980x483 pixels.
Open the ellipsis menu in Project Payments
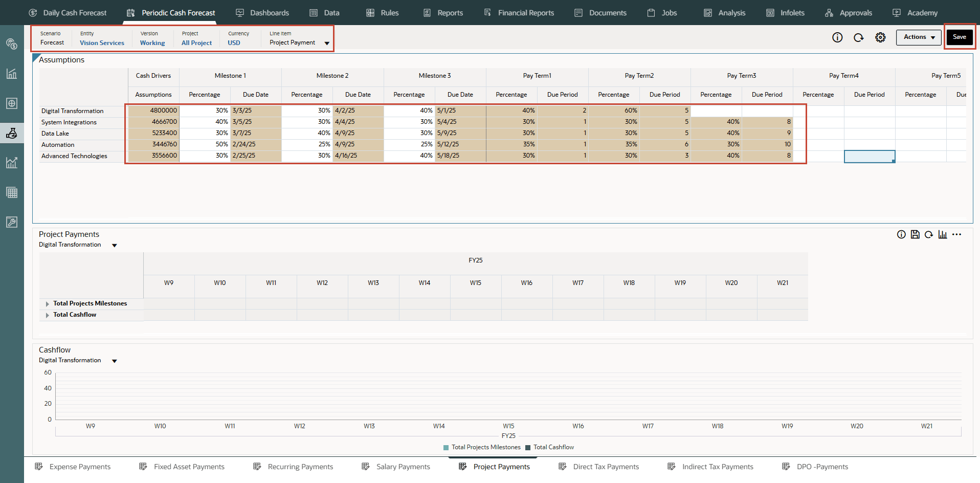pos(957,234)
